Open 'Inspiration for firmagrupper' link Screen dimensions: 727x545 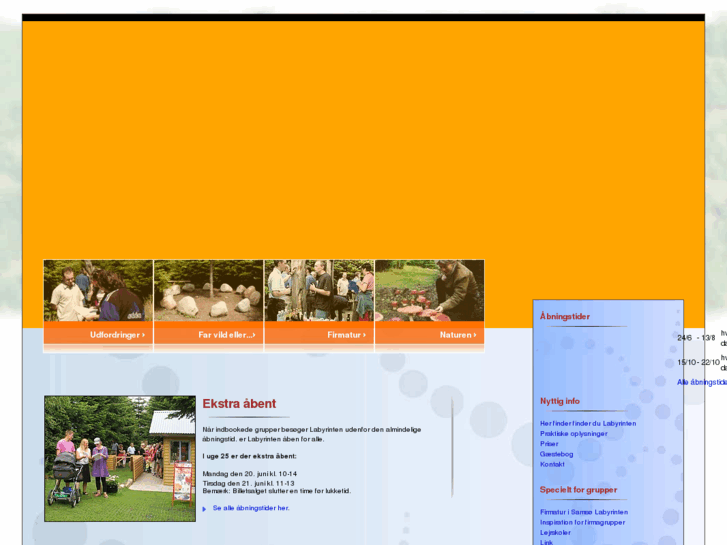point(582,522)
